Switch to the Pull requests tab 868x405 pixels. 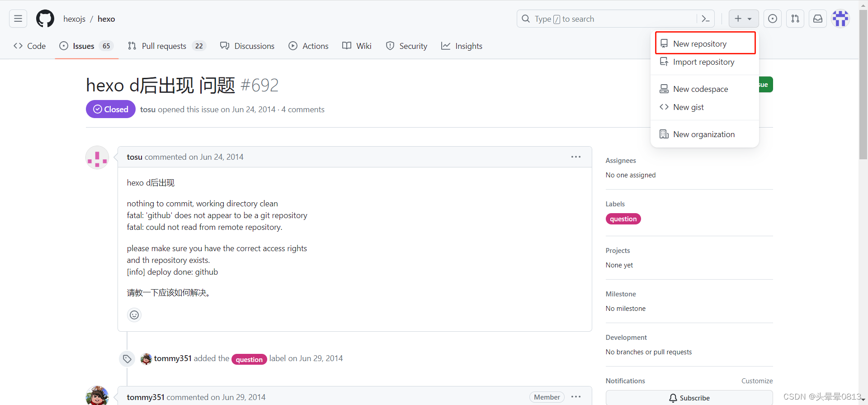(x=167, y=46)
